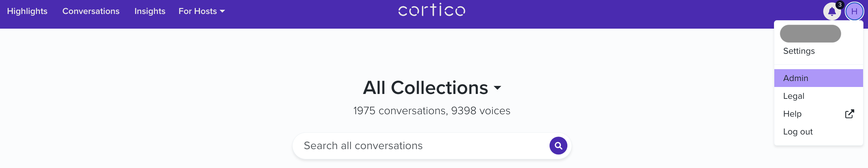Click the external link icon beside Help
This screenshot has width=868, height=168.
(x=849, y=114)
